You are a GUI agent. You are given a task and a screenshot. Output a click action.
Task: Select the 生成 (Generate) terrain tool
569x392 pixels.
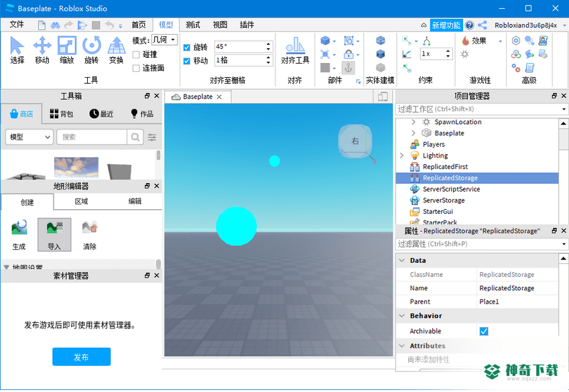(x=19, y=235)
